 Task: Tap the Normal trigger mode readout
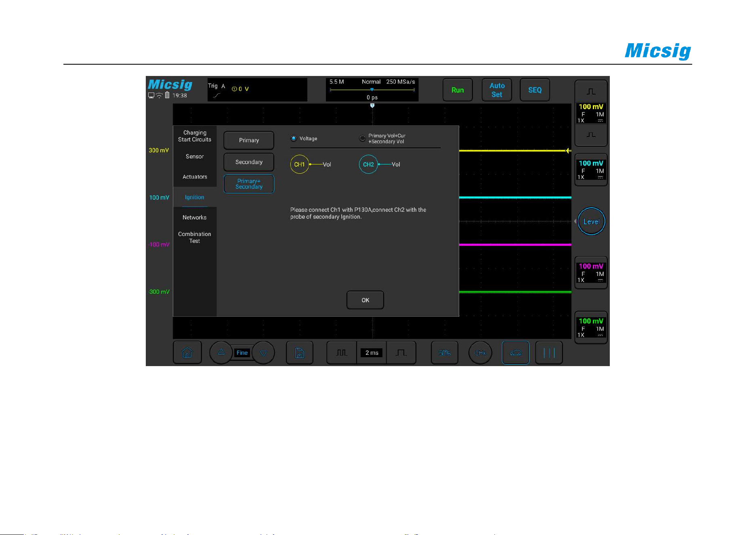point(371,82)
